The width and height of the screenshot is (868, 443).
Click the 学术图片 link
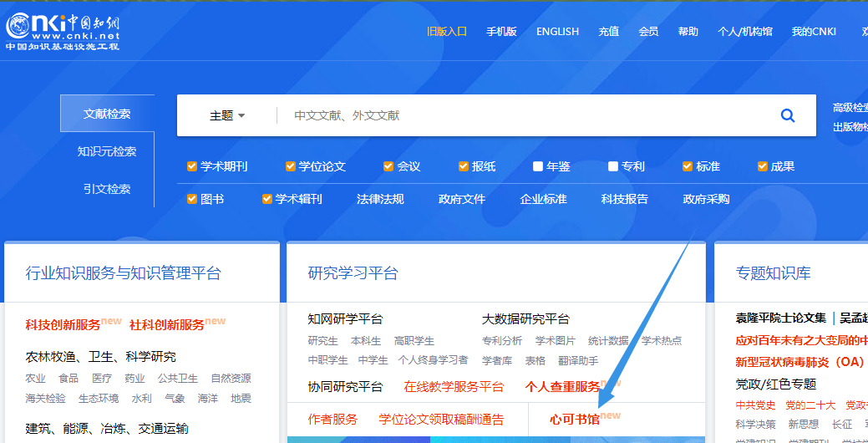556,341
